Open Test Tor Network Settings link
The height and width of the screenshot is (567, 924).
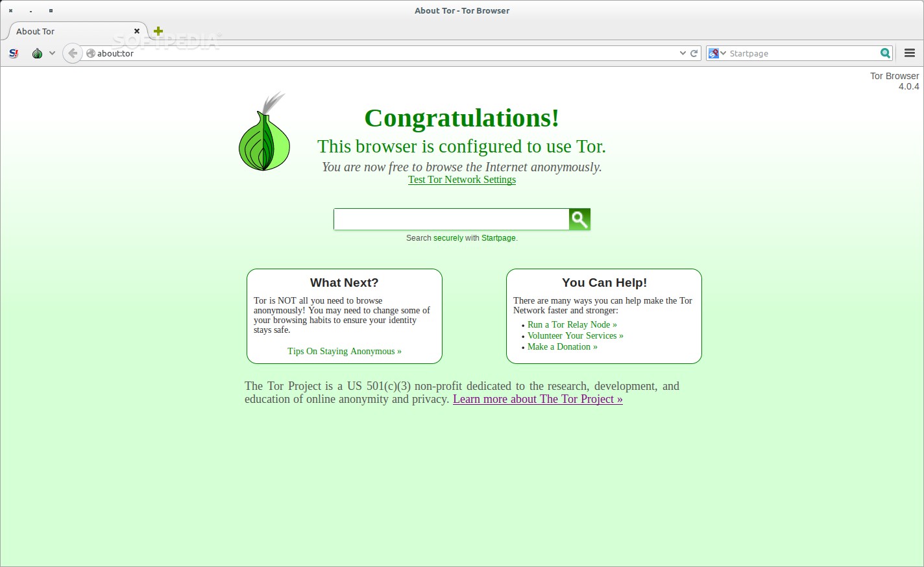(x=462, y=180)
